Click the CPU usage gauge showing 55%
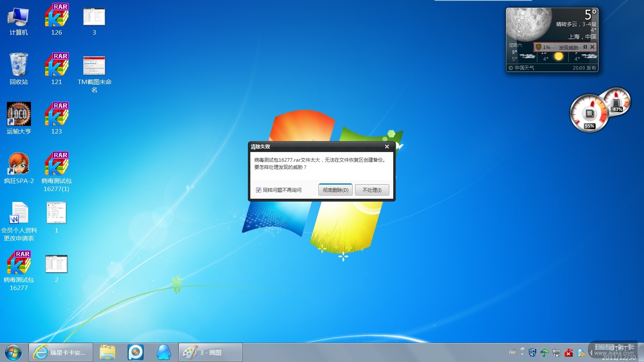Viewport: 644px width, 362px height. pos(589,113)
